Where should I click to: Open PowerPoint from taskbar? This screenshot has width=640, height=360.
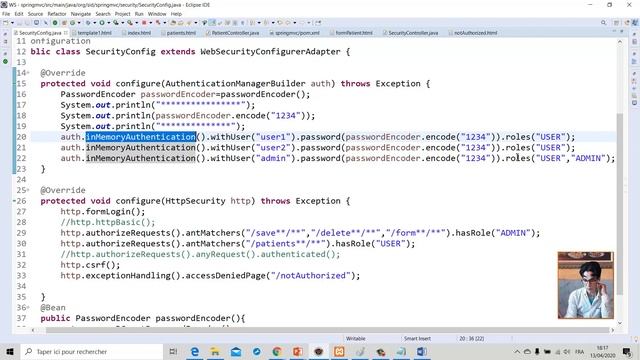point(298,351)
